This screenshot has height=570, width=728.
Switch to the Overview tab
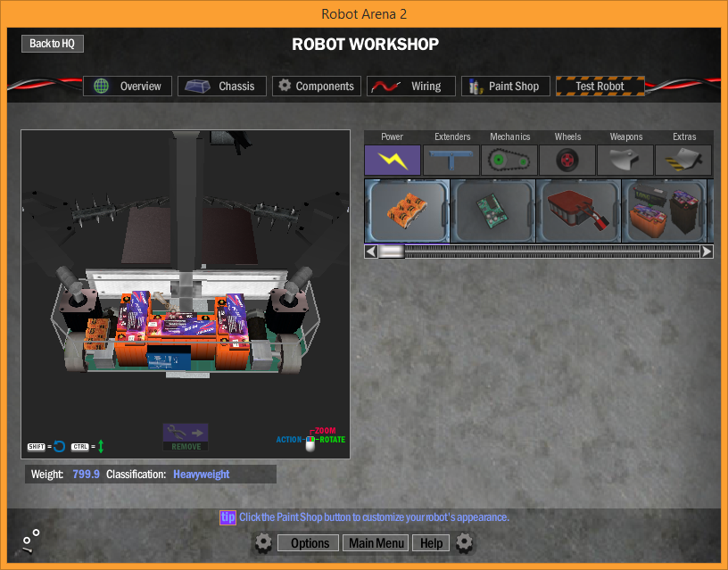point(128,87)
